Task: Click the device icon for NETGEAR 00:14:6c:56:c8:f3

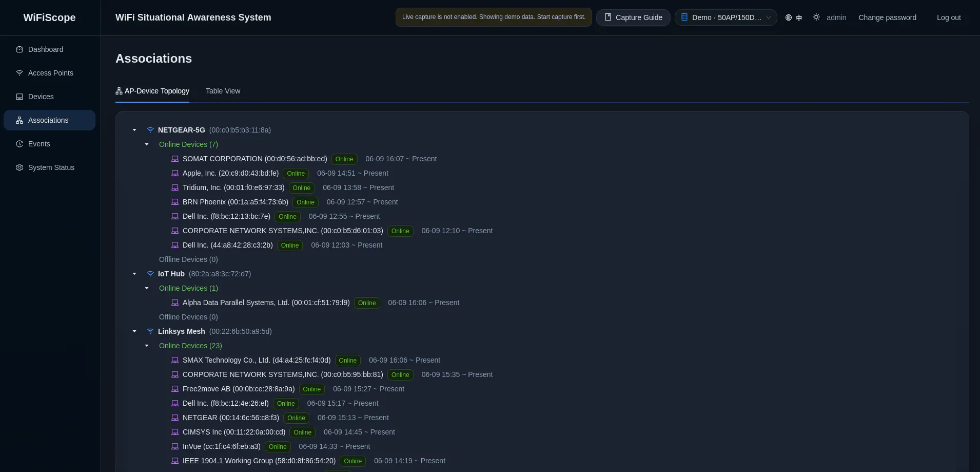Action: tap(175, 418)
